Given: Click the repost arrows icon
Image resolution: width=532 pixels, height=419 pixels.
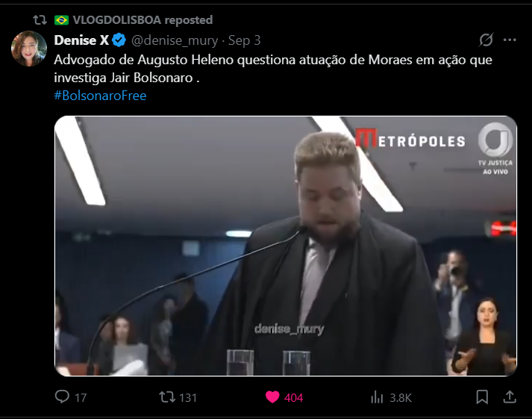Looking at the screenshot, I should coord(167,397).
